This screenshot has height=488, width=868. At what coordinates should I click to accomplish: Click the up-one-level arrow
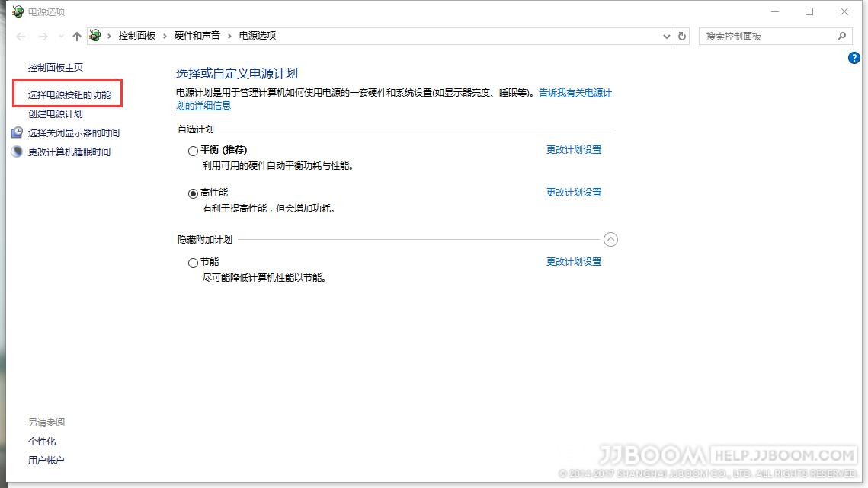[x=76, y=36]
